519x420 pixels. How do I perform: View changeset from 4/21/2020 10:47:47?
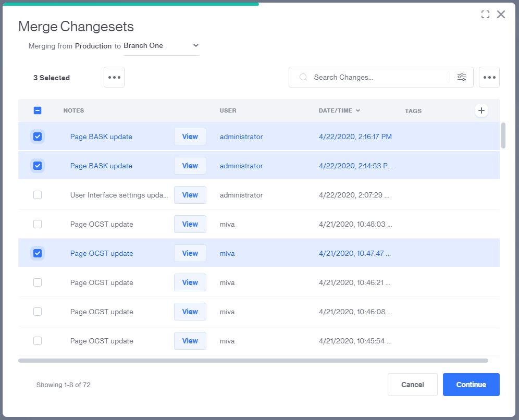(190, 253)
